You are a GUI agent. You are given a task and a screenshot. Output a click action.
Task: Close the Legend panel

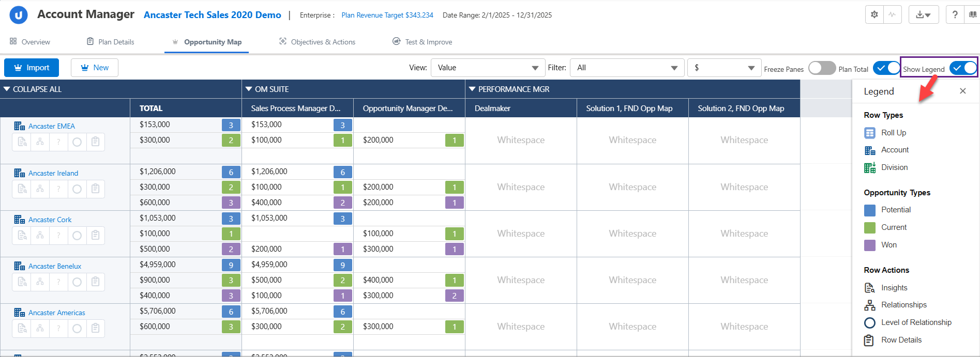pos(962,91)
